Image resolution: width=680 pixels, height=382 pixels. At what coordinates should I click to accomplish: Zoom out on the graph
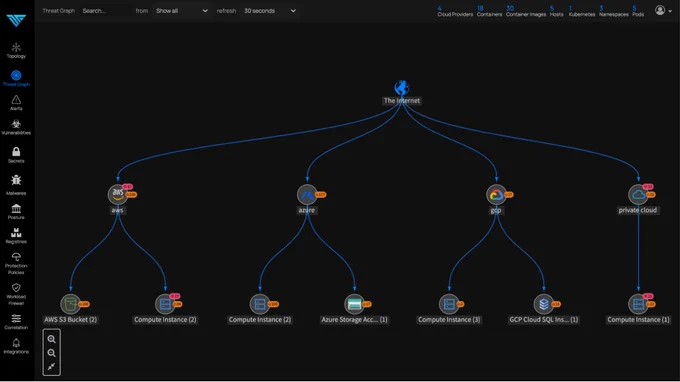click(51, 353)
